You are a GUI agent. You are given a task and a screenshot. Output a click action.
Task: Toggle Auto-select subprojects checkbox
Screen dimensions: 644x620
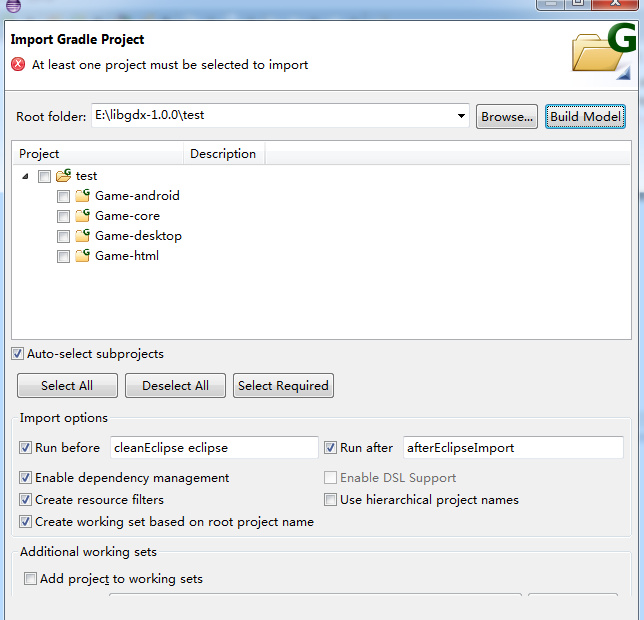[x=17, y=354]
